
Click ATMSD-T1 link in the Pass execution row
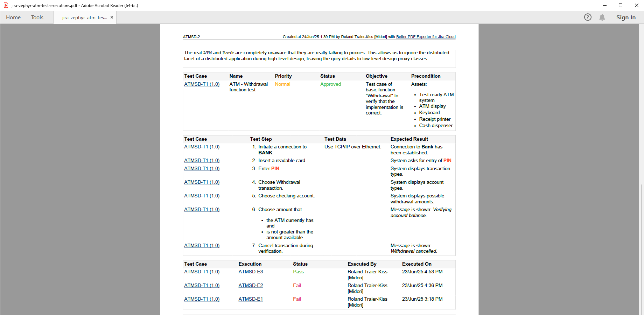tap(202, 272)
